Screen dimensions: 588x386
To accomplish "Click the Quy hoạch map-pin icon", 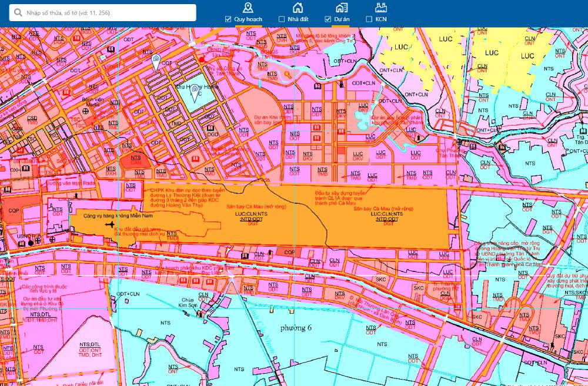I will (x=248, y=7).
